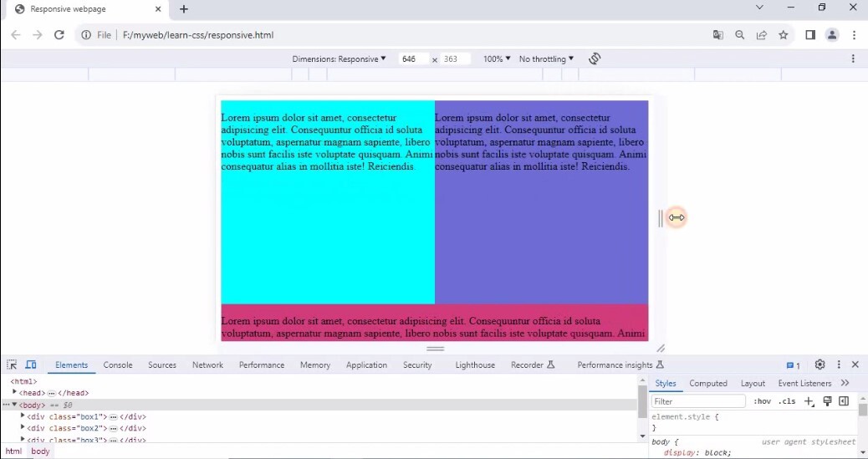Toggle computed styles sidebar icon
The height and width of the screenshot is (459, 868).
click(x=844, y=401)
